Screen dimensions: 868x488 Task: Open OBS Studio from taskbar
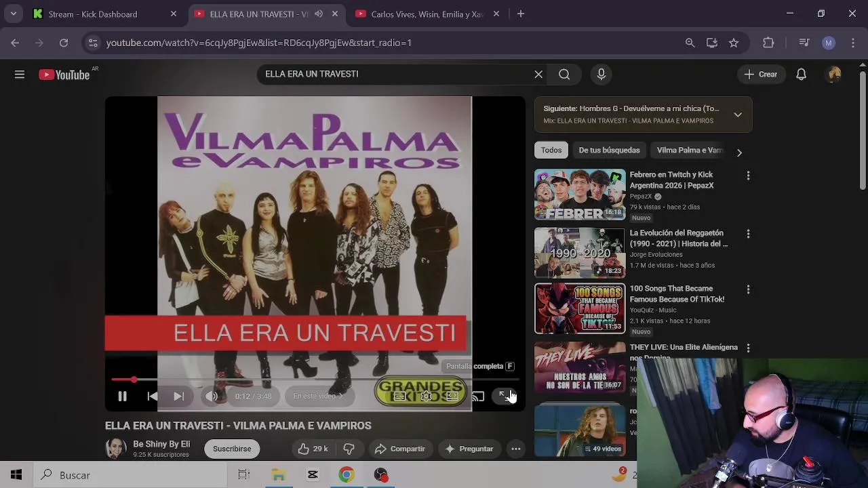point(380,475)
